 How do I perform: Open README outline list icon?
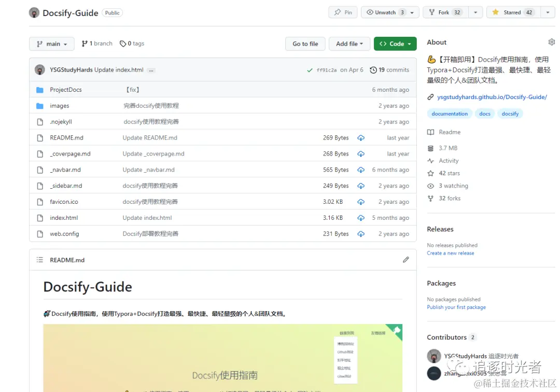[x=39, y=260]
